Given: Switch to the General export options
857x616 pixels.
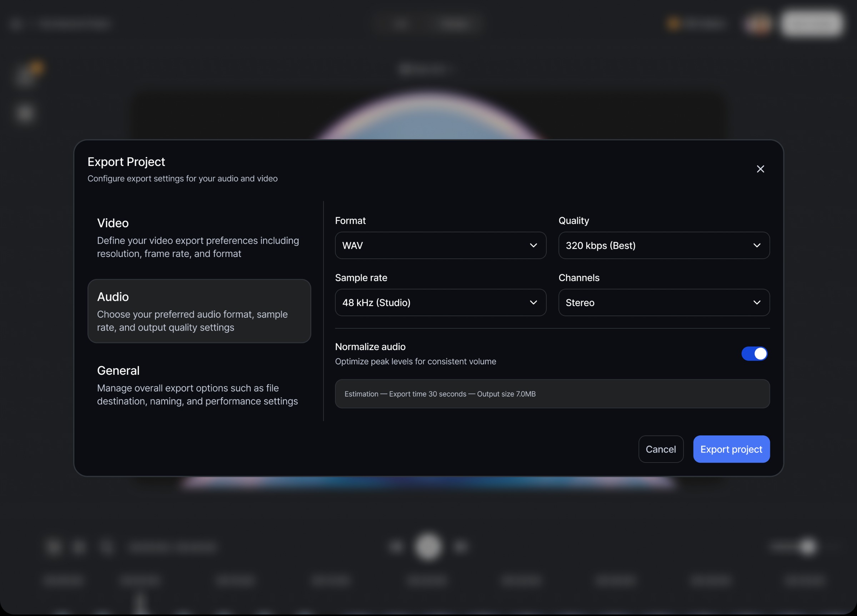Looking at the screenshot, I should 199,385.
